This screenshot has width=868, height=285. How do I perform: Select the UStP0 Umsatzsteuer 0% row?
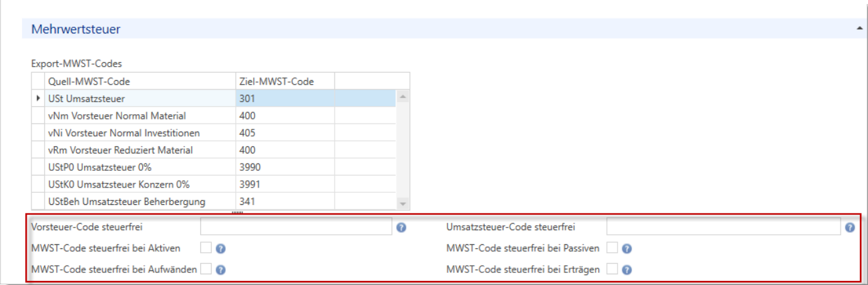coord(214,168)
